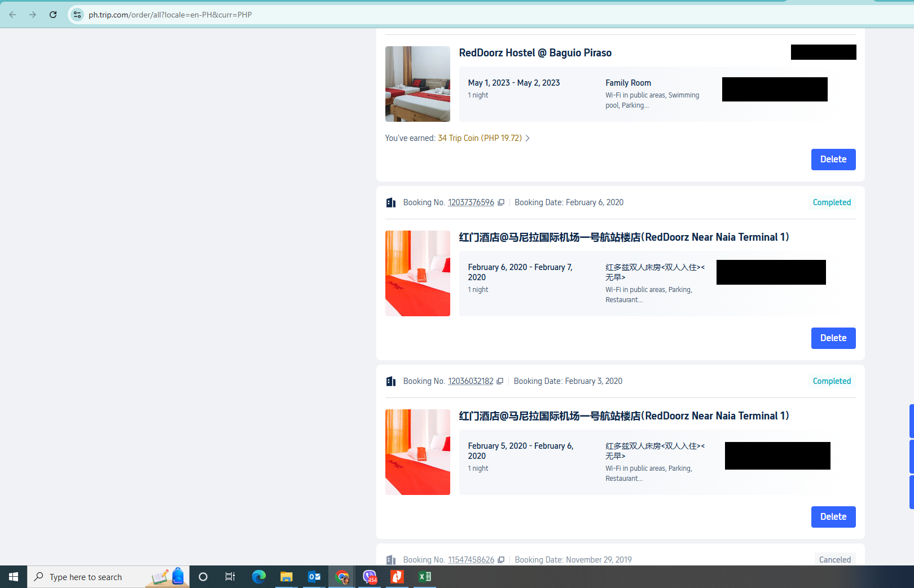Open Cortana from the taskbar circle icon

[x=203, y=577]
